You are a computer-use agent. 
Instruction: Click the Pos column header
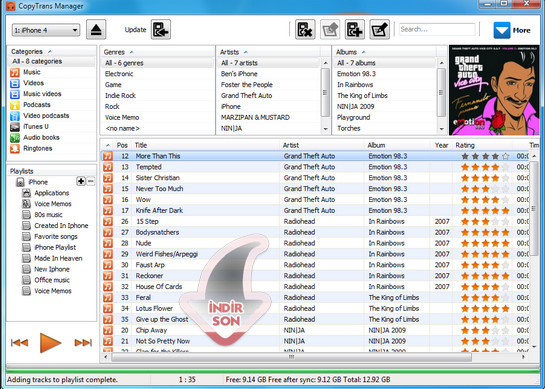point(122,145)
